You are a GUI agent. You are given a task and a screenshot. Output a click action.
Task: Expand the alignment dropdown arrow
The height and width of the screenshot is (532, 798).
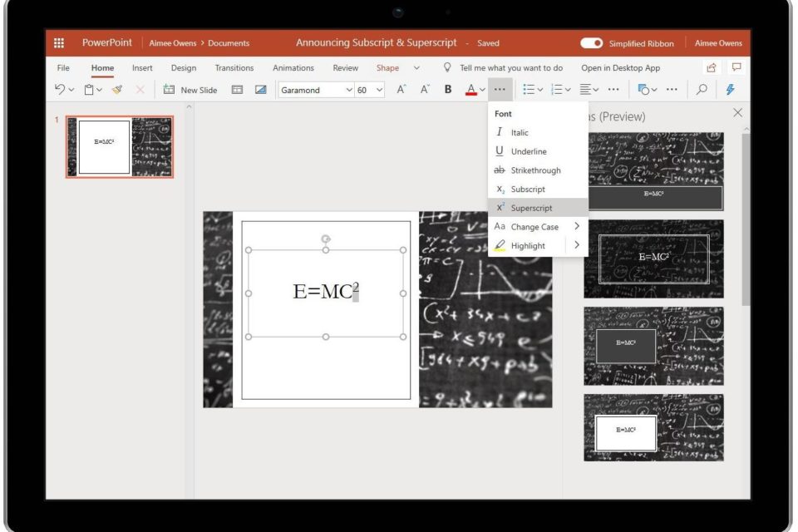click(x=596, y=90)
